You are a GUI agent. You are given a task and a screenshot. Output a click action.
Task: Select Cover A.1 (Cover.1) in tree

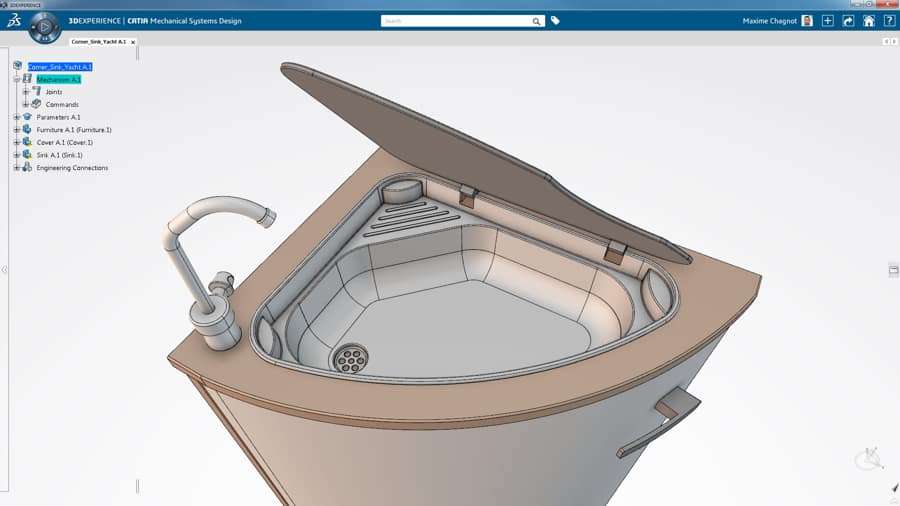tap(65, 142)
